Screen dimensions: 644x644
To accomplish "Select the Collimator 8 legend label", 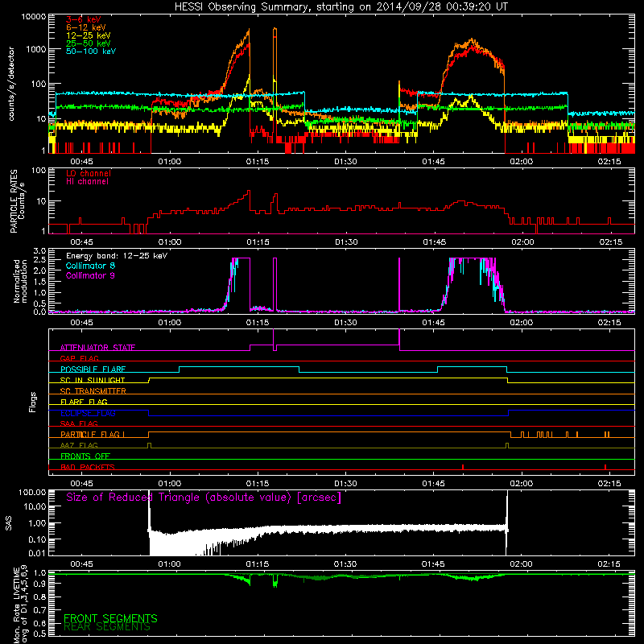I will pyautogui.click(x=90, y=266).
